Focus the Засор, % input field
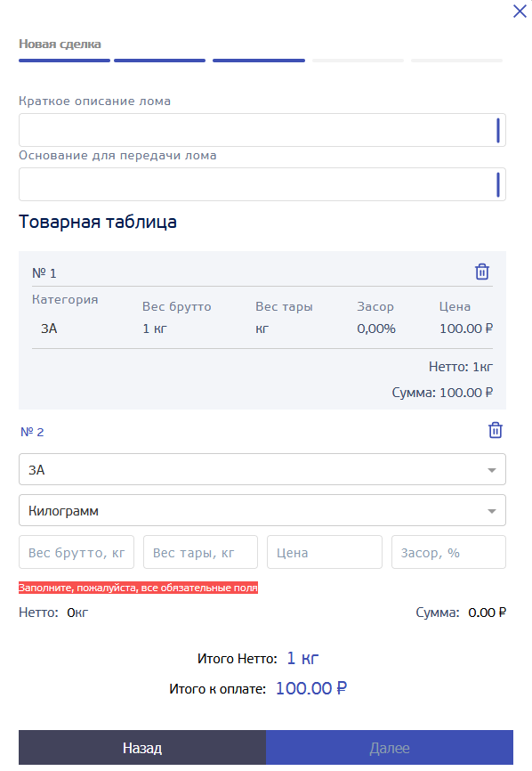 [x=448, y=552]
